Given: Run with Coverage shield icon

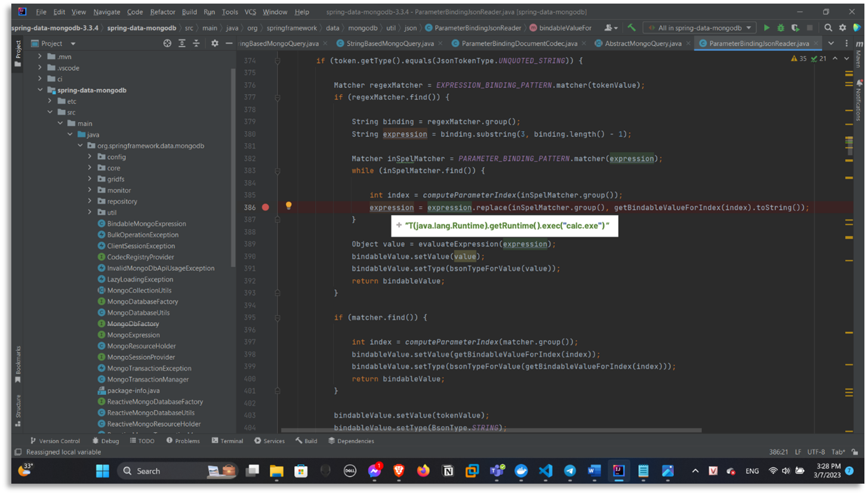Looking at the screenshot, I should click(x=795, y=27).
